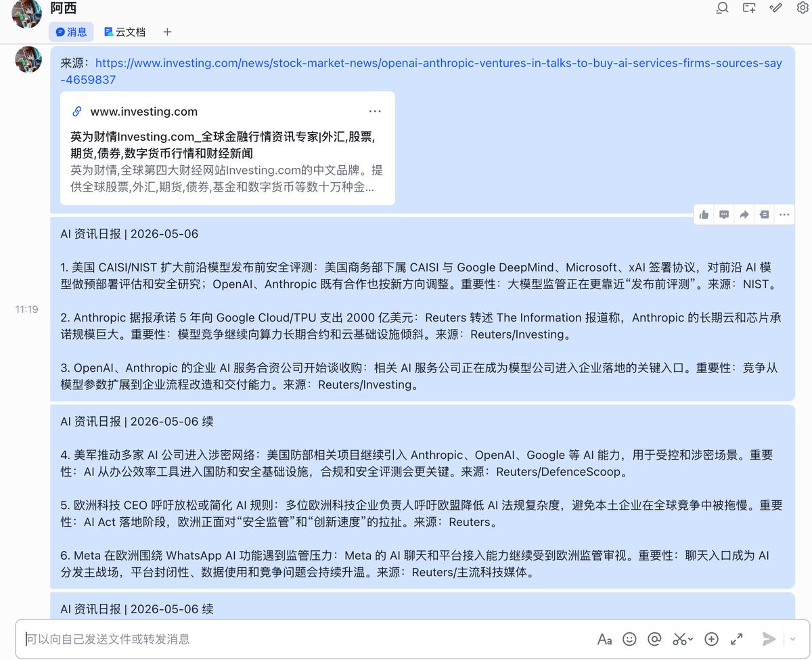Screen dimensions: 812x660
Task: Click the first AI 资讯日报 | 2026-05-06 续 heading
Action: coord(137,421)
